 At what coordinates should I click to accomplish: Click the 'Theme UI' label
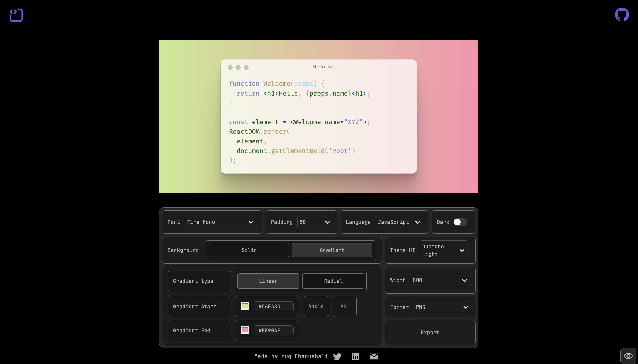pyautogui.click(x=402, y=250)
